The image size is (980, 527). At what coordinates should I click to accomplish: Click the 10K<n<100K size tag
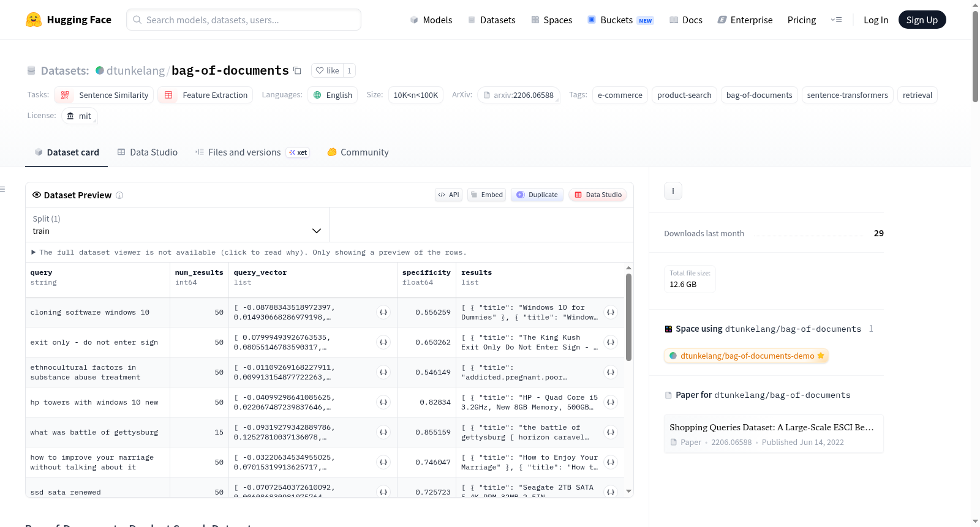[416, 95]
